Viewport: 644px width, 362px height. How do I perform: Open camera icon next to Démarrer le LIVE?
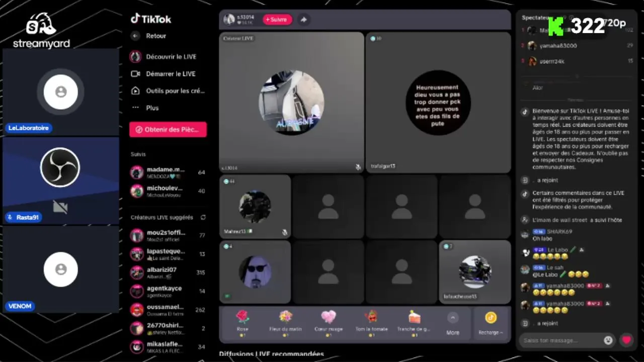(135, 74)
